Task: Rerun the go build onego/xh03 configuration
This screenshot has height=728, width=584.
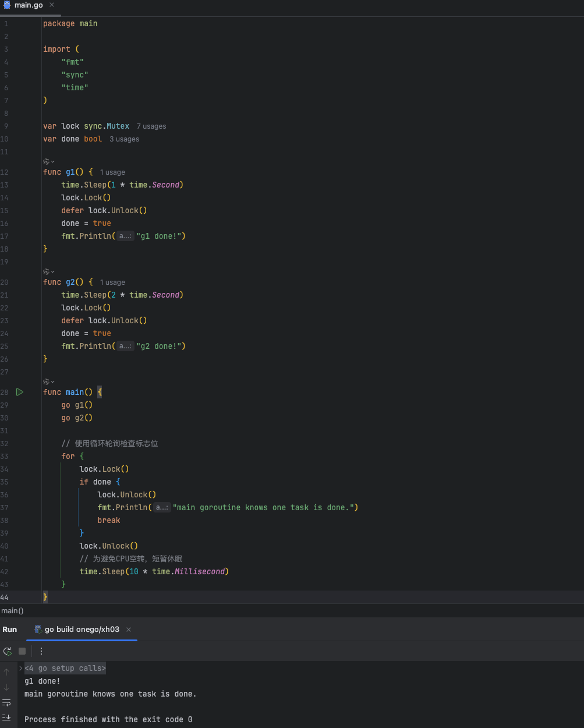Action: click(x=7, y=651)
